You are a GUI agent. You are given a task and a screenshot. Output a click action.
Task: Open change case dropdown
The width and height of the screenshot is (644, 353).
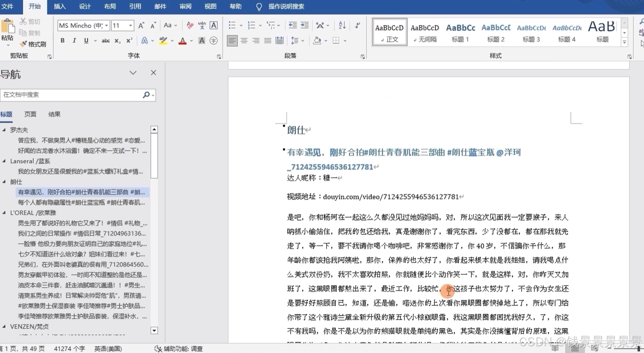[170, 26]
